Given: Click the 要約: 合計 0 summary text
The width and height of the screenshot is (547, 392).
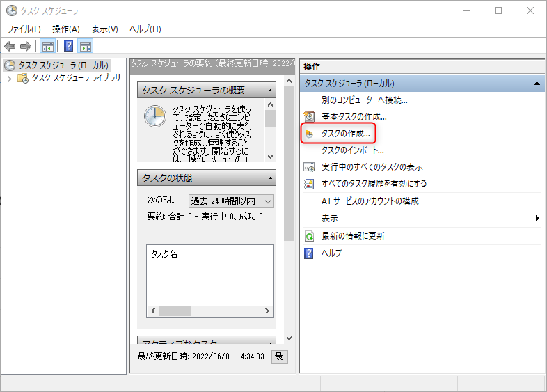Looking at the screenshot, I should point(207,217).
